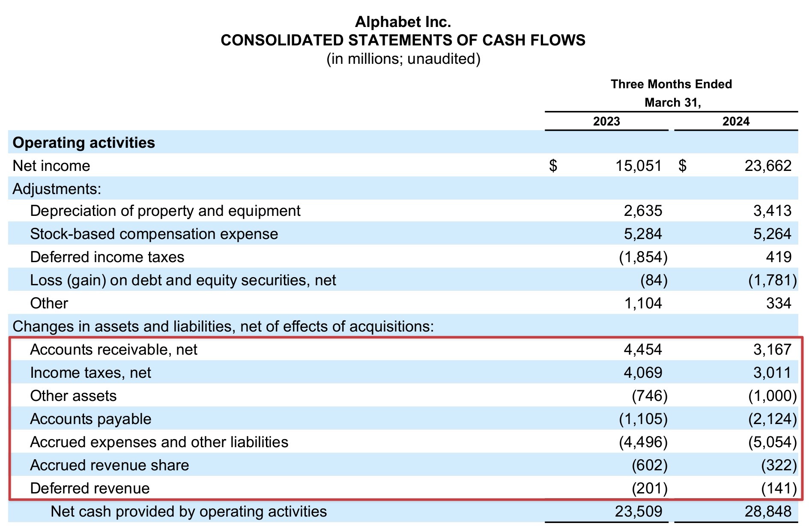Select depreciation 2024 value 3,413
The width and height of the screenshot is (812, 526).
[772, 211]
